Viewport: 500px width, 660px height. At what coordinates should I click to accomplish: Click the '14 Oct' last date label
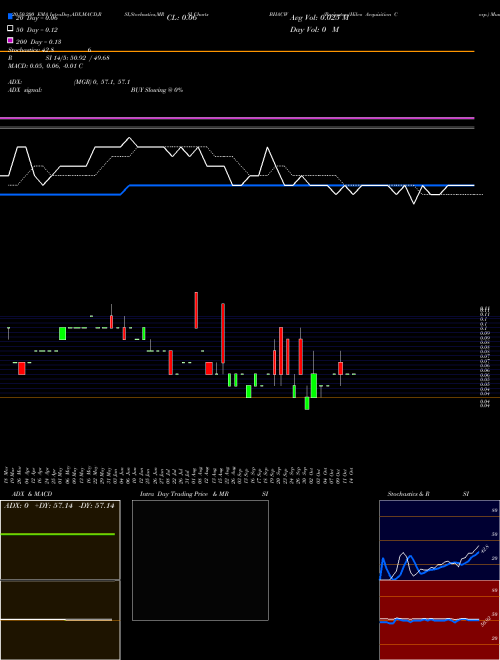(x=350, y=475)
